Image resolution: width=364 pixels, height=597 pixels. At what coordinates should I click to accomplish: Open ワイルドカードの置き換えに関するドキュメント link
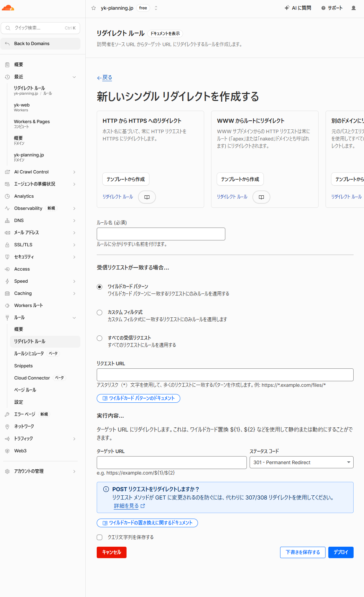coord(147,523)
